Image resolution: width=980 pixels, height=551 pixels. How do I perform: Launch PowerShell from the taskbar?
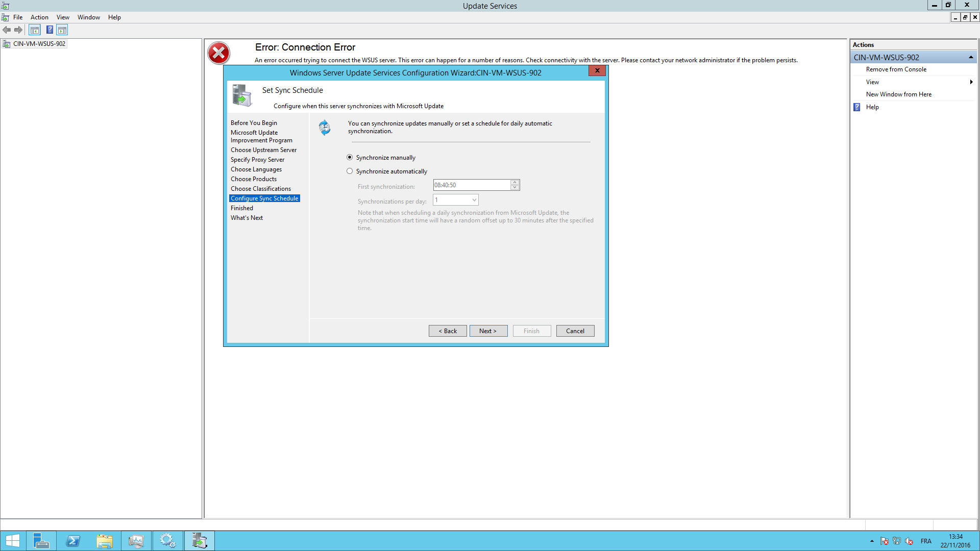pyautogui.click(x=73, y=541)
